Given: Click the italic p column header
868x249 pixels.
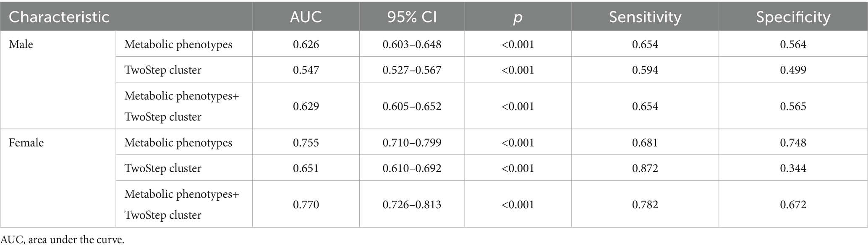Looking at the screenshot, I should click(518, 17).
